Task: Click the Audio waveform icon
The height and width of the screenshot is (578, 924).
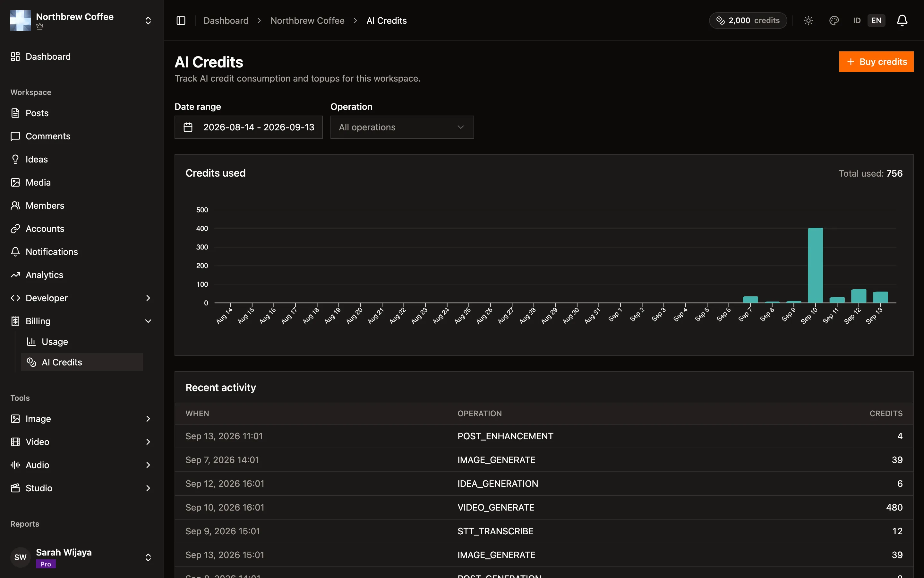Action: coord(15,465)
